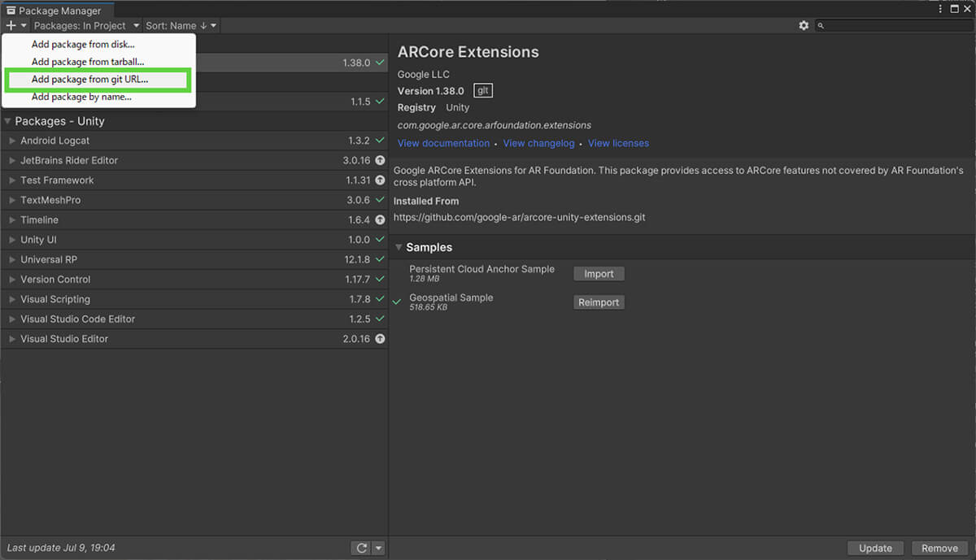Click Timeline update-available arrow icon
Screen dimensions: 976x560
click(380, 220)
